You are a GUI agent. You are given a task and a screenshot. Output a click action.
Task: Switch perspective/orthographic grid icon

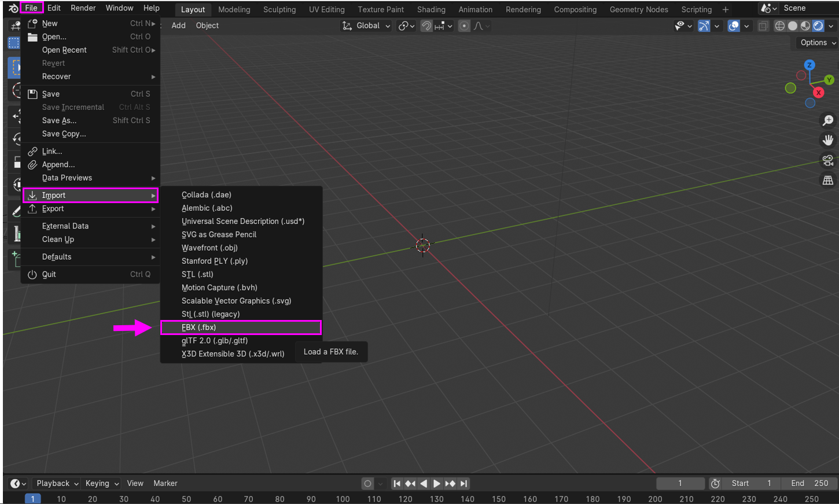[x=828, y=181]
